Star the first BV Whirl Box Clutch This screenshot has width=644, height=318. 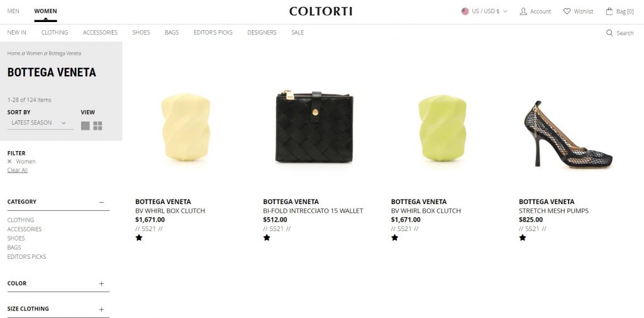pyautogui.click(x=139, y=237)
